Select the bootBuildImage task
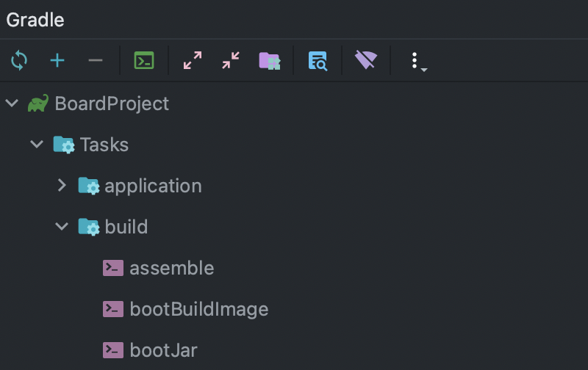The image size is (588, 370). point(199,310)
